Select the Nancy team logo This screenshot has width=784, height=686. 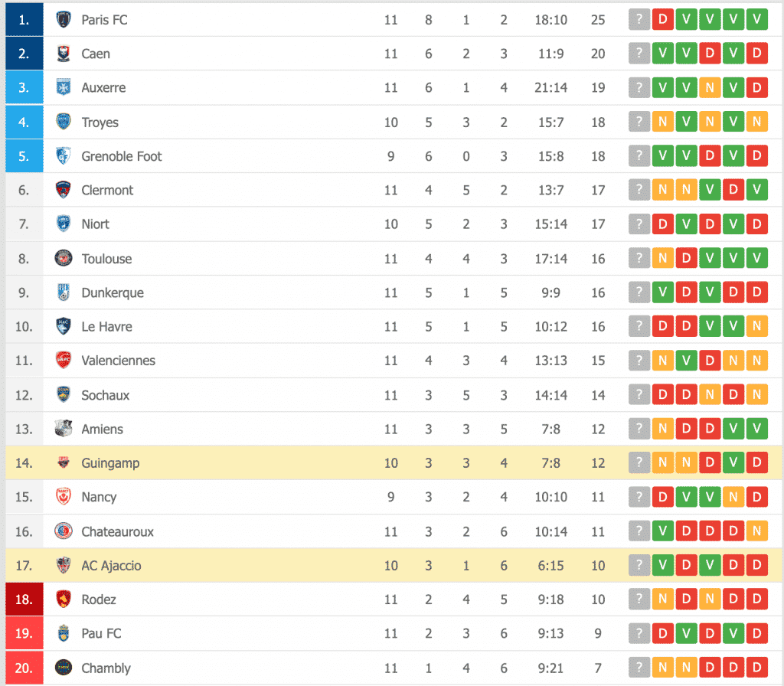(64, 497)
